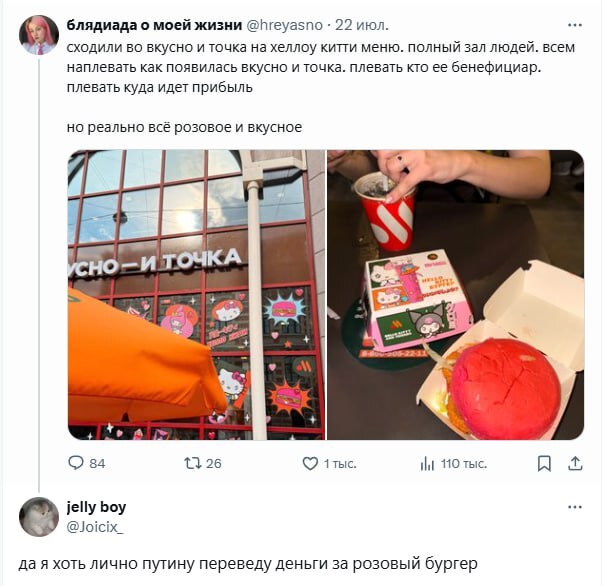
Task: Open the three-dot menu on hreyasno's tweet
Action: (x=575, y=25)
